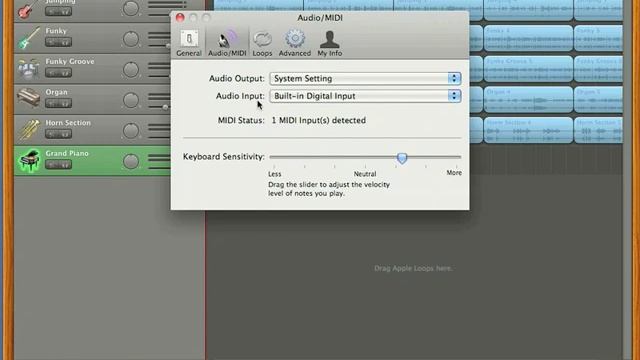Click the Funky Groove track pan knob
This screenshot has width=640, height=360.
131,69
